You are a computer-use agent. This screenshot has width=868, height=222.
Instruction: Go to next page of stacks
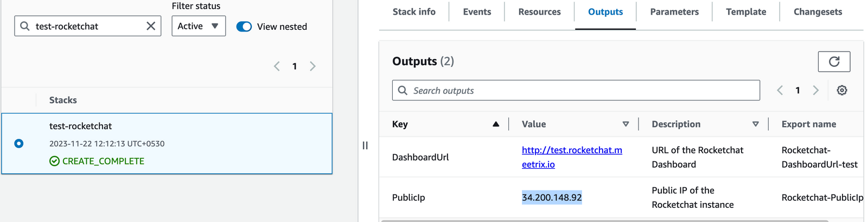(x=312, y=66)
